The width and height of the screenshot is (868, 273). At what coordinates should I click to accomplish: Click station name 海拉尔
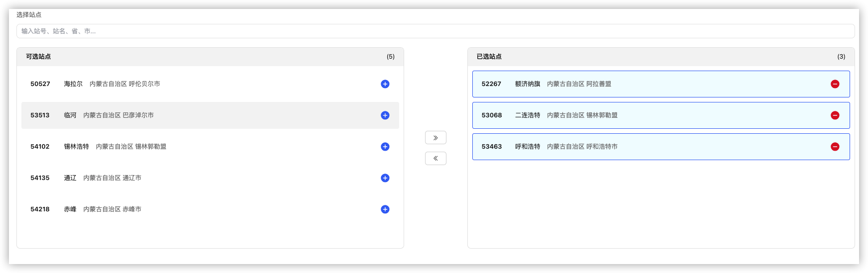point(73,84)
